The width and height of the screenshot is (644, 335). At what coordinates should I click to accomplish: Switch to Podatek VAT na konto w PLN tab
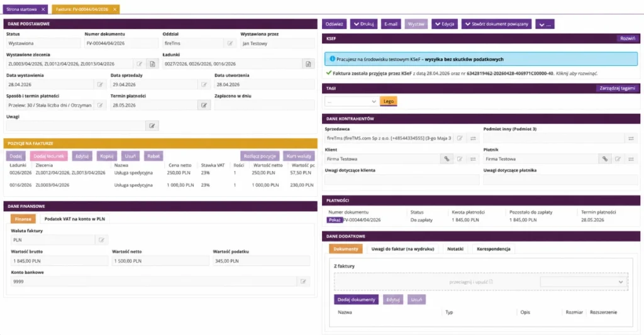pyautogui.click(x=75, y=219)
